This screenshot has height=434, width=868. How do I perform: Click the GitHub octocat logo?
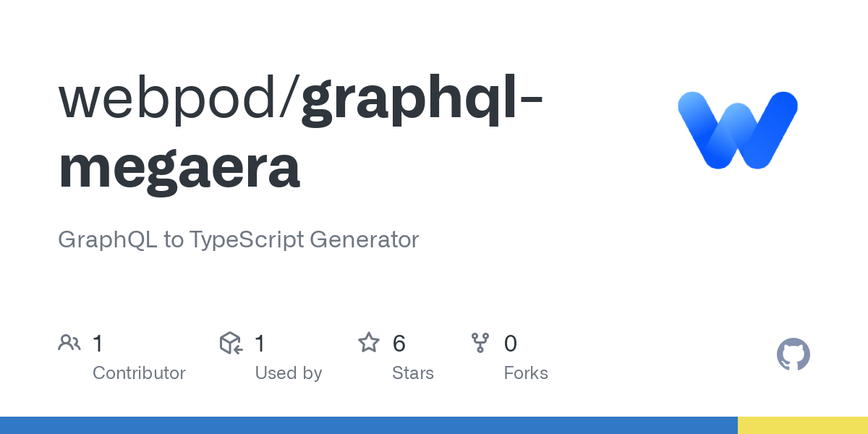pos(793,355)
